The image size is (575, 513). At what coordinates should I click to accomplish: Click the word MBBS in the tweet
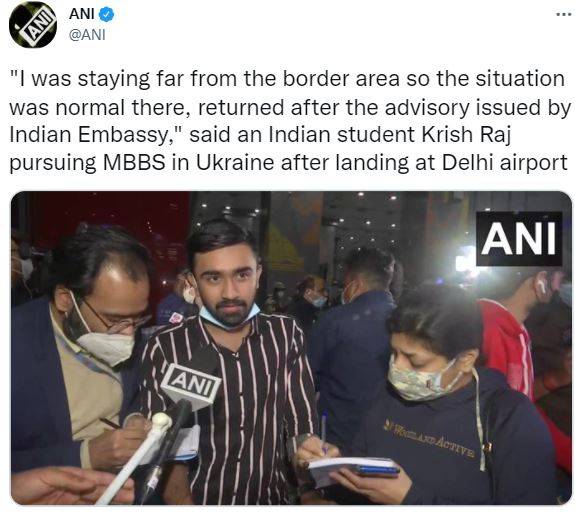134,163
